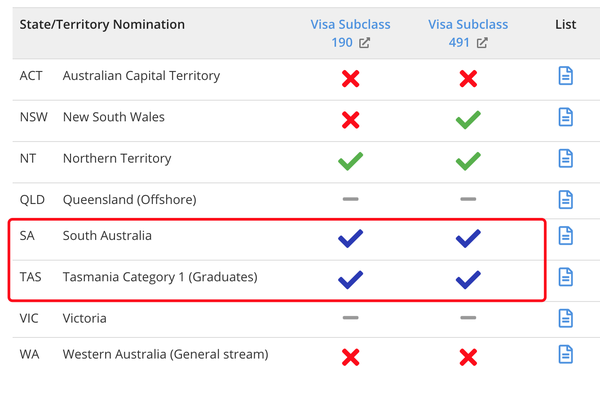Image resolution: width=600 pixels, height=399 pixels.
Task: Click the red cross for ACT subclass 190
Action: click(x=351, y=78)
